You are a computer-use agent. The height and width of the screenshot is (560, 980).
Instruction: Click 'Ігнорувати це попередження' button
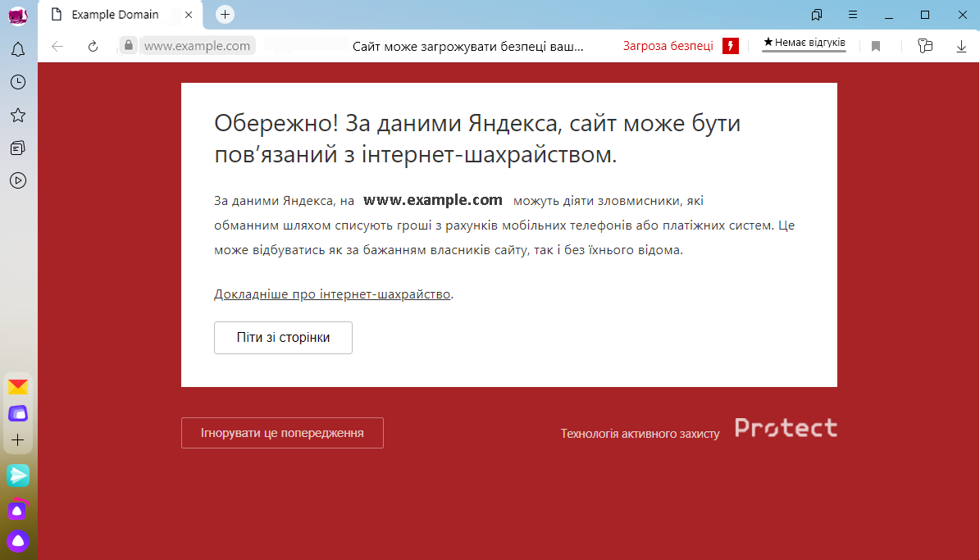[282, 433]
